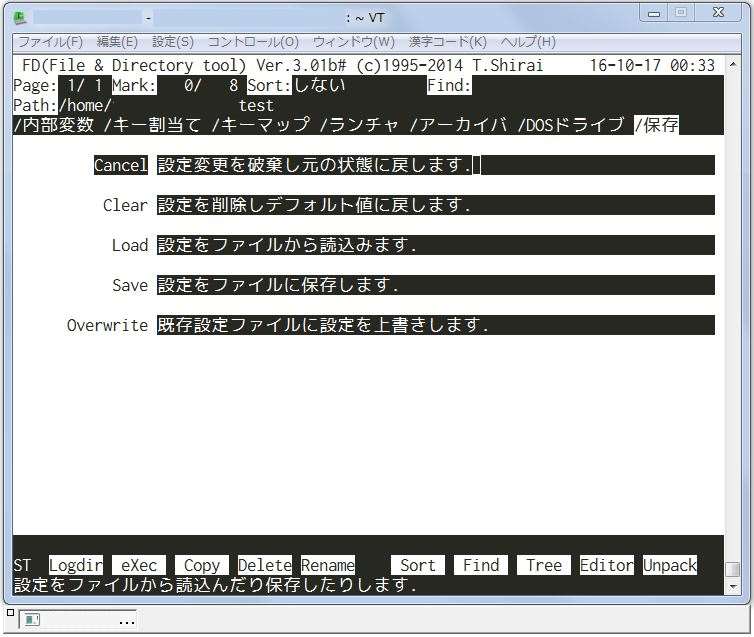
Task: Click the Editor function key label
Action: [606, 565]
